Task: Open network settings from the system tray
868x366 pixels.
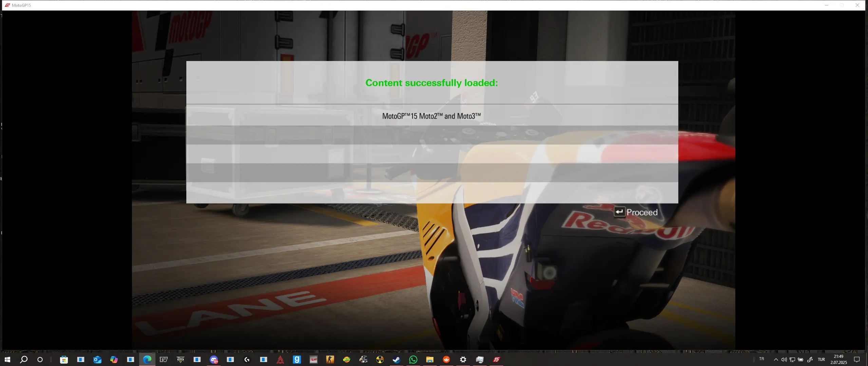Action: click(792, 360)
